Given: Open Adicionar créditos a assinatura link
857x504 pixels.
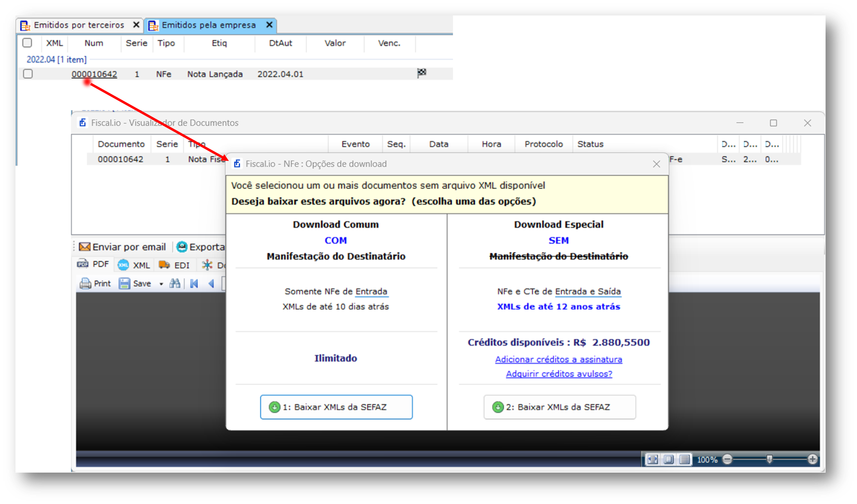Looking at the screenshot, I should coord(559,360).
